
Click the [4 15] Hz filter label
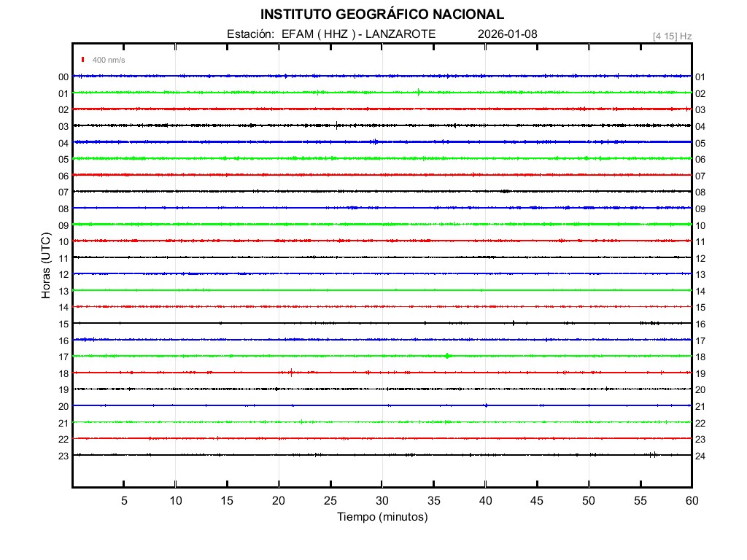(672, 36)
